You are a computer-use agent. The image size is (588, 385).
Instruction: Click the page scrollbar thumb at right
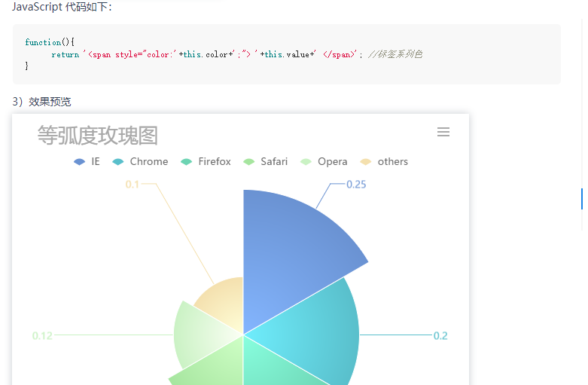(582, 199)
